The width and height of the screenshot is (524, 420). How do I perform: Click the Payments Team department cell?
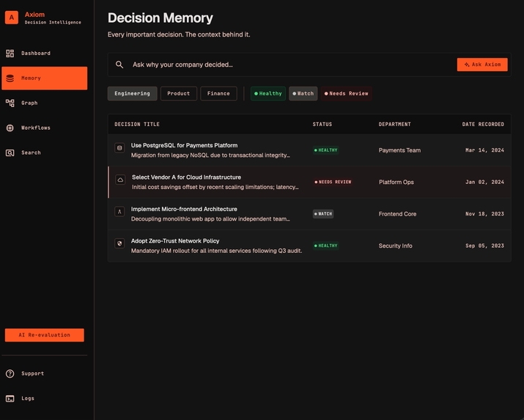(399, 150)
